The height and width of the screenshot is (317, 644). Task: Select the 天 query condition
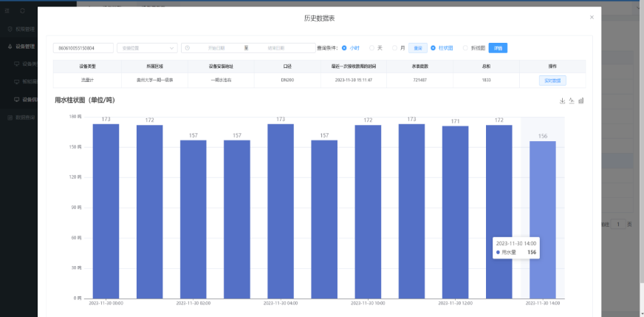[372, 48]
